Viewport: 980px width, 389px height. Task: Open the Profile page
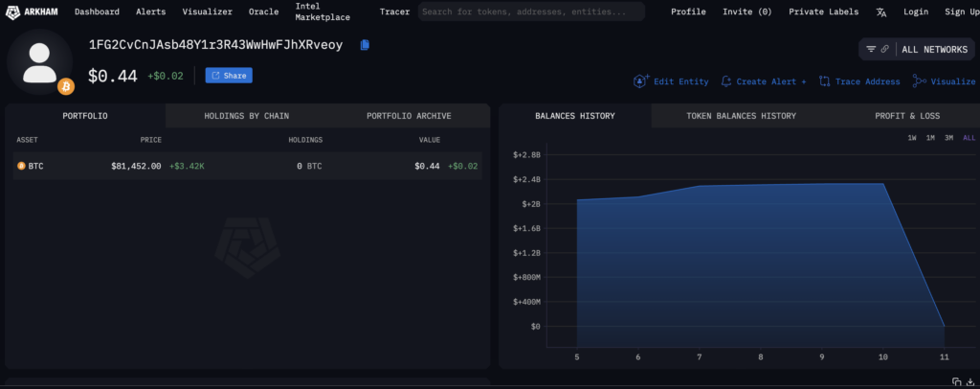(x=689, y=11)
